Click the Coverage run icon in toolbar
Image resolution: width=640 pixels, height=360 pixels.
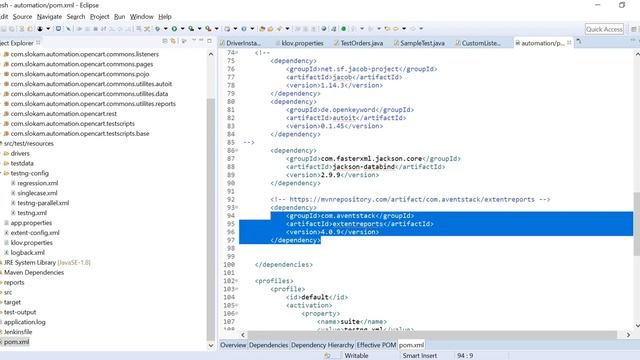[x=191, y=29]
